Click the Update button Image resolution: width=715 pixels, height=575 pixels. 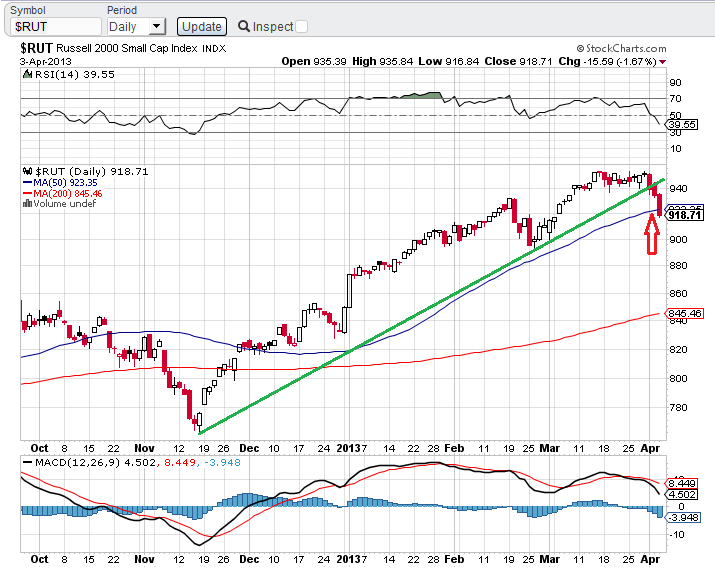202,26
